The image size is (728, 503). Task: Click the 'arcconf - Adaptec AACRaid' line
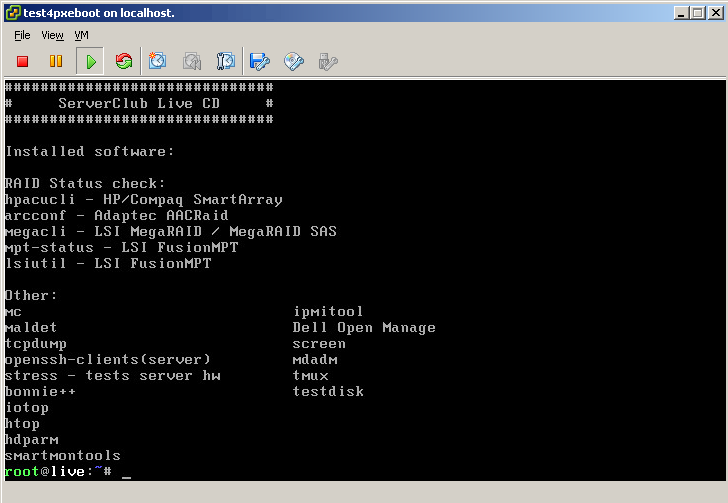(117, 216)
